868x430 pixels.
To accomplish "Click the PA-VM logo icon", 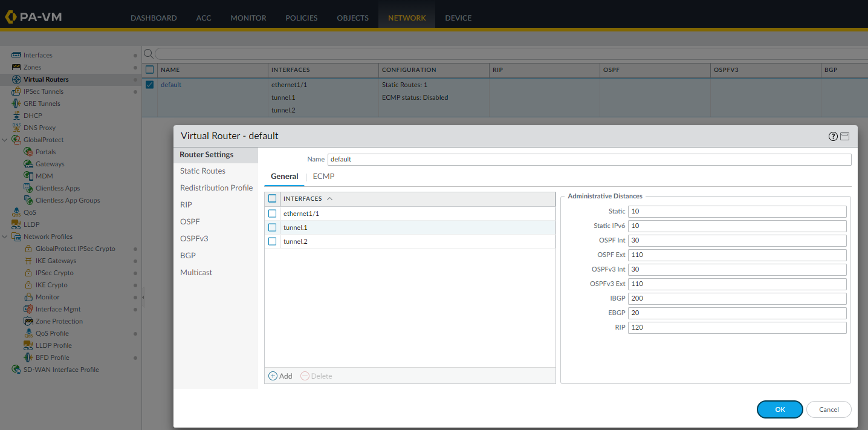I will (x=10, y=17).
